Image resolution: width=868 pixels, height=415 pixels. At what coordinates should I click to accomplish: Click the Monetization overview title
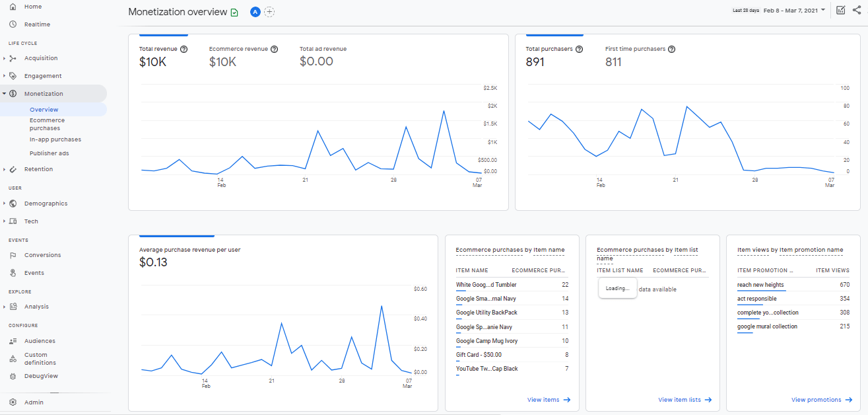[177, 12]
